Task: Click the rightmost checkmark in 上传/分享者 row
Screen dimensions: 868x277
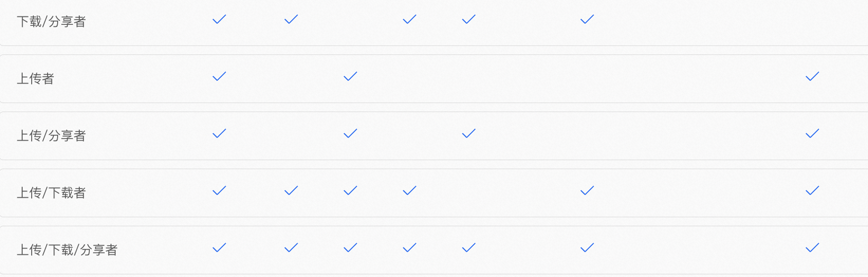Action: (812, 134)
